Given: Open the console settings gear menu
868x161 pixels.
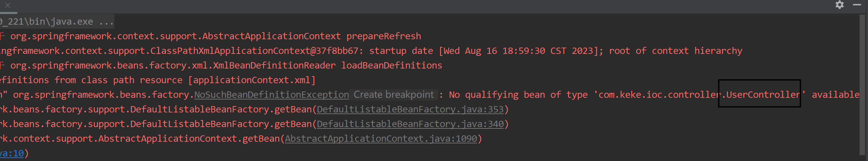Looking at the screenshot, I should coord(839,5).
